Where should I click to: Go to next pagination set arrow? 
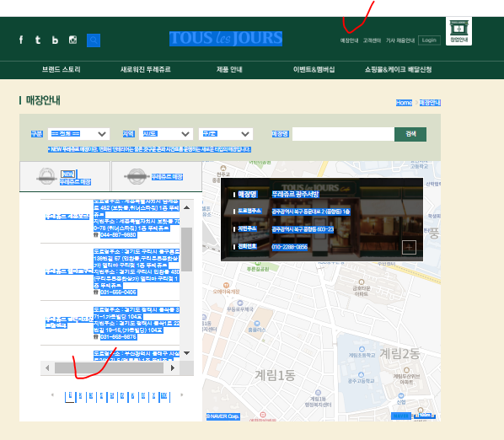tap(182, 394)
